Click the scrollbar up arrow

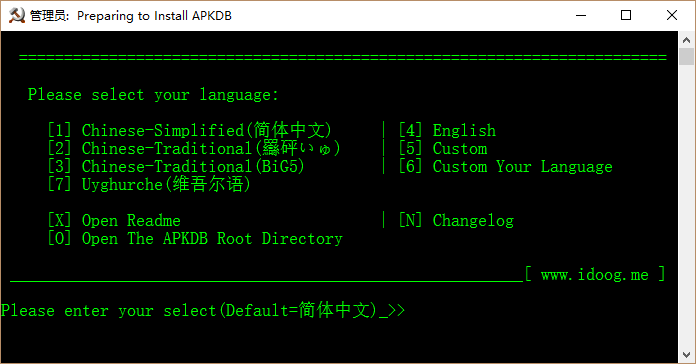[x=686, y=40]
